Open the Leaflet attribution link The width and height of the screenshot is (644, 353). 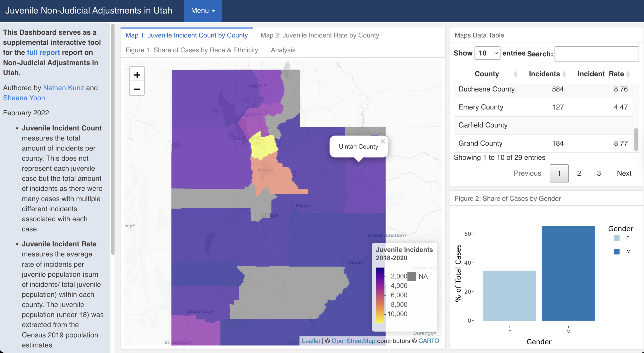point(311,341)
